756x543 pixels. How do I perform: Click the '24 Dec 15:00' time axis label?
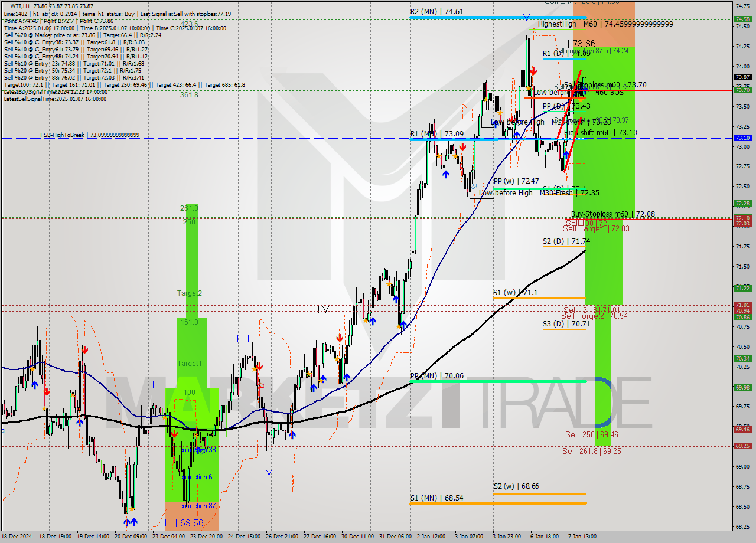[244, 536]
